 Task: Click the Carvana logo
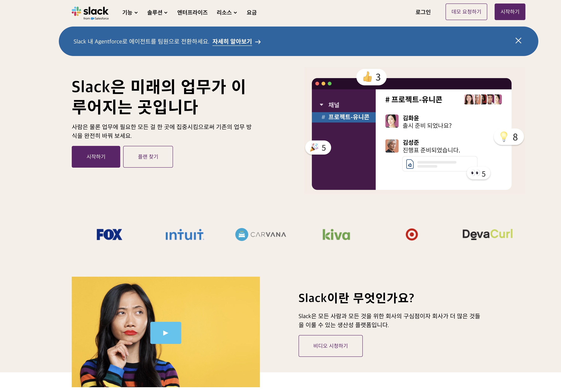click(x=260, y=234)
